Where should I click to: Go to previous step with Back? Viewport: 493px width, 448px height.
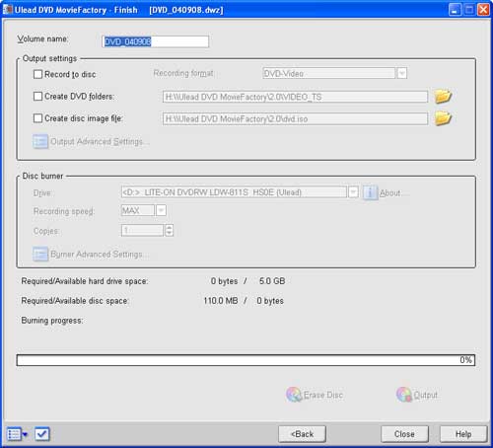[x=302, y=434]
